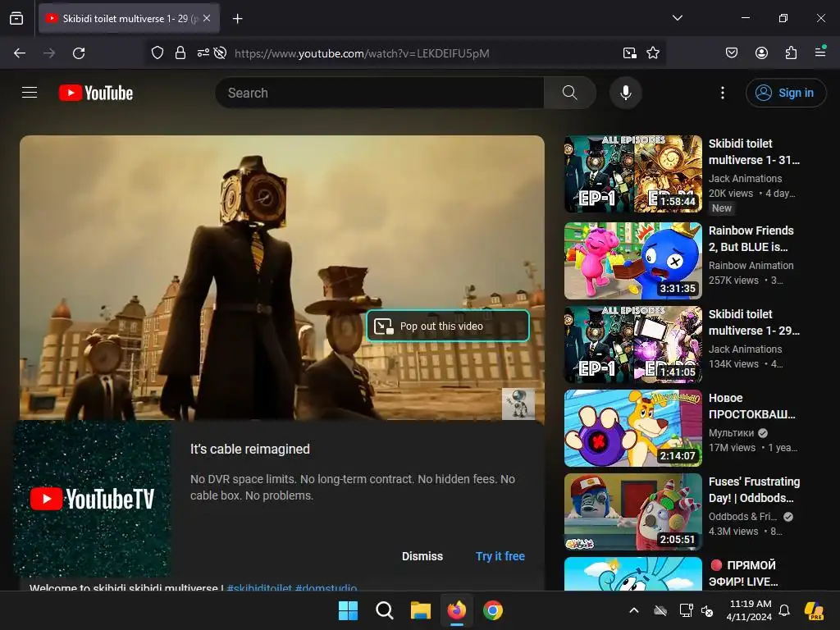840x630 pixels.
Task: Open the #skibiditoilet hashtag link
Action: [259, 587]
